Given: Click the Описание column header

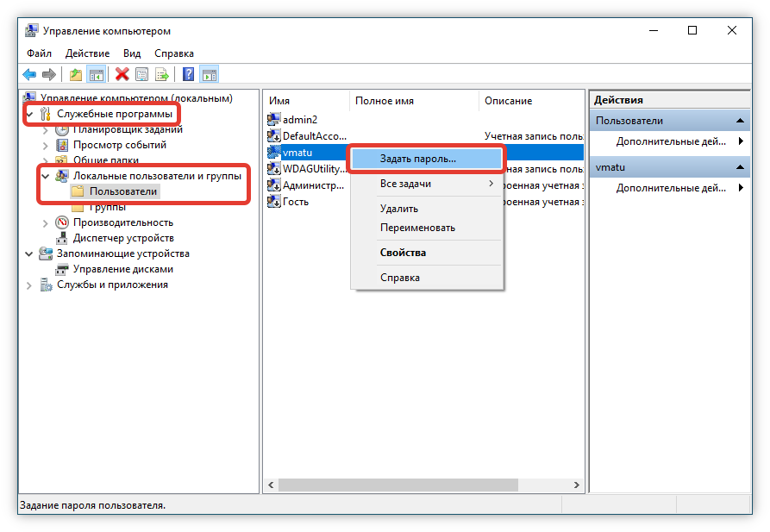Looking at the screenshot, I should (508, 101).
